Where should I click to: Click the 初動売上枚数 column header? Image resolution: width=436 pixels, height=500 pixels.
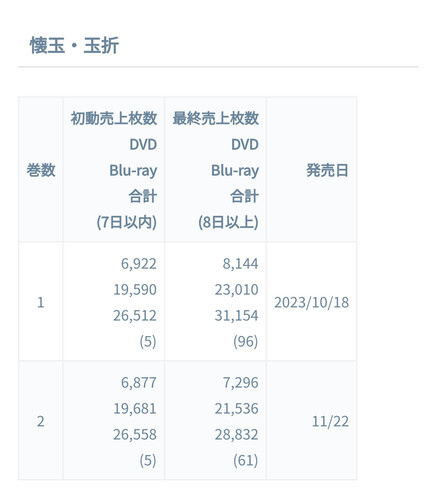[114, 118]
